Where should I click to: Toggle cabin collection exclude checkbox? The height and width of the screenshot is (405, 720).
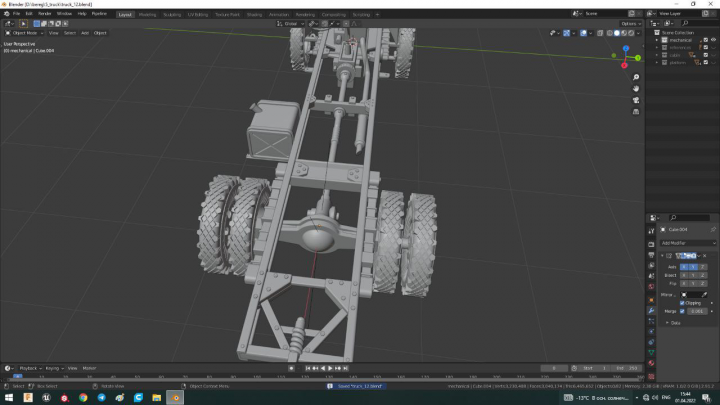706,55
